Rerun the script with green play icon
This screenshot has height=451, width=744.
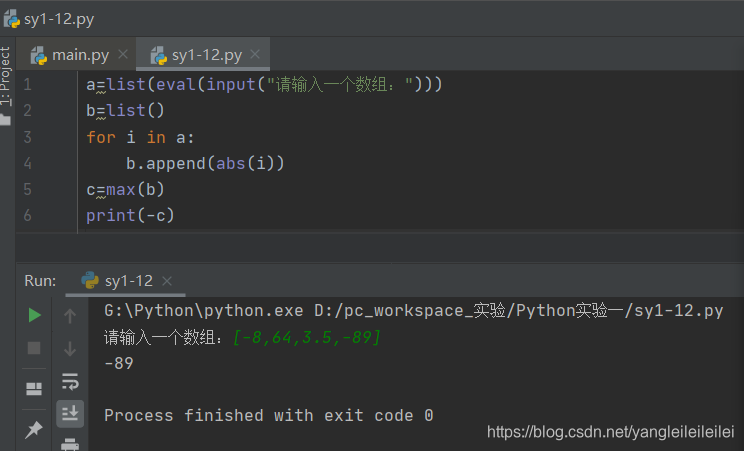coord(34,315)
